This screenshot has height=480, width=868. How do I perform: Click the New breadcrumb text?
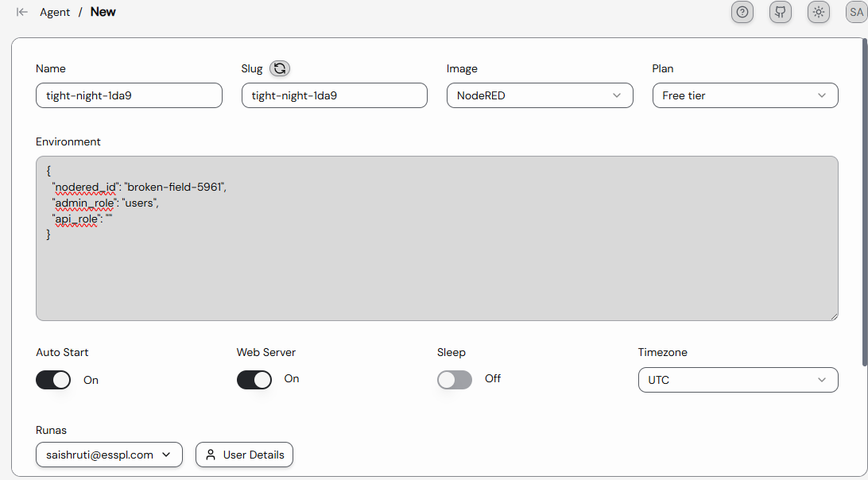(103, 12)
